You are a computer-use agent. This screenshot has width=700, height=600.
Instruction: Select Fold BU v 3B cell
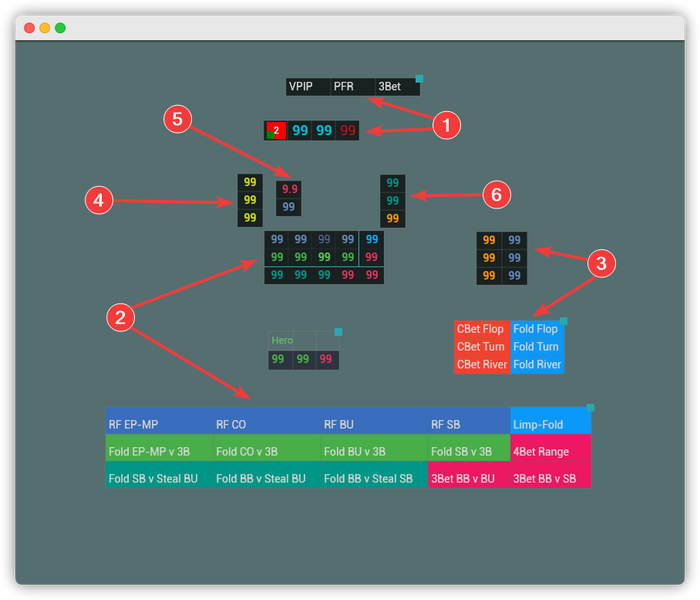(x=375, y=448)
